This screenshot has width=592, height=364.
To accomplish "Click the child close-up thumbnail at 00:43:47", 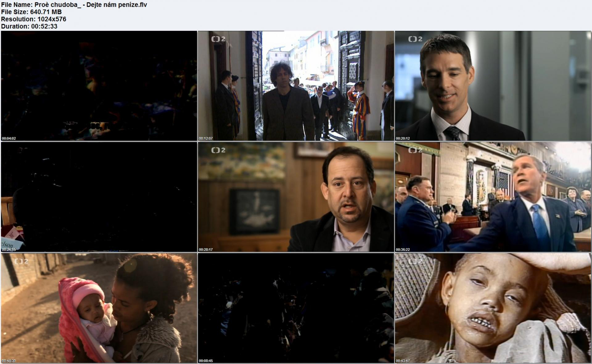I will 493,308.
